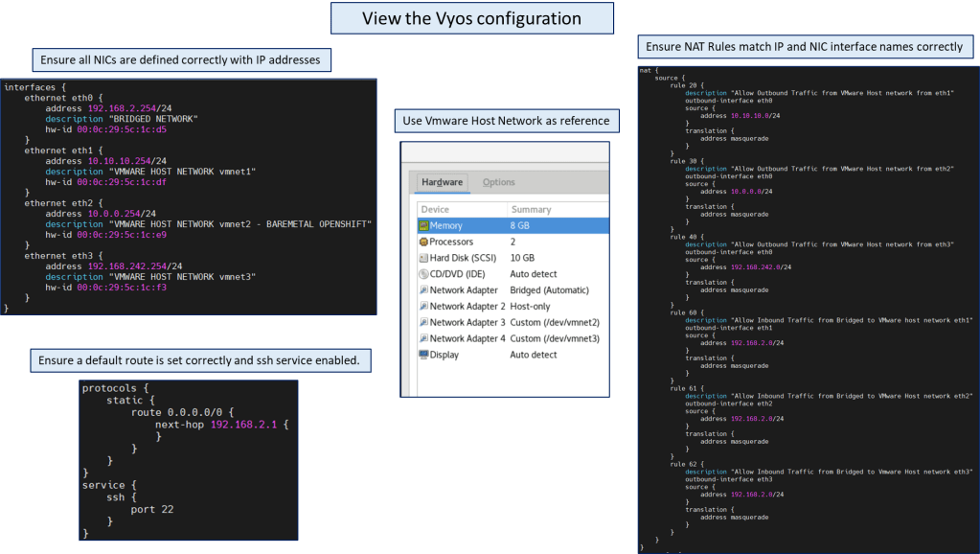Click the first Network Adapter icon

coord(423,290)
